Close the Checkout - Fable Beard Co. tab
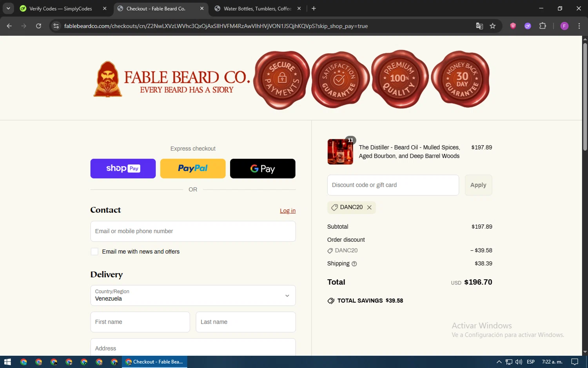 tap(201, 9)
